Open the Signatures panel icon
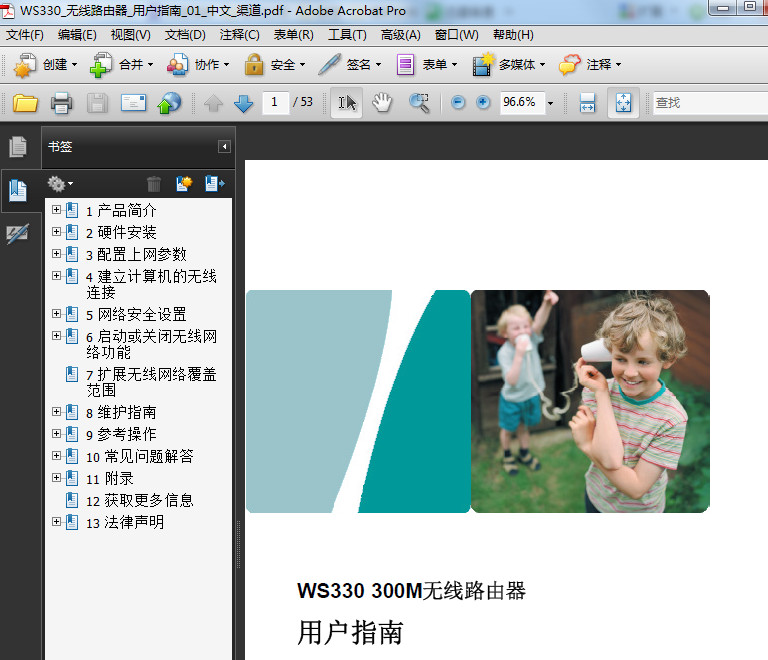The width and height of the screenshot is (768, 660). pyautogui.click(x=18, y=234)
